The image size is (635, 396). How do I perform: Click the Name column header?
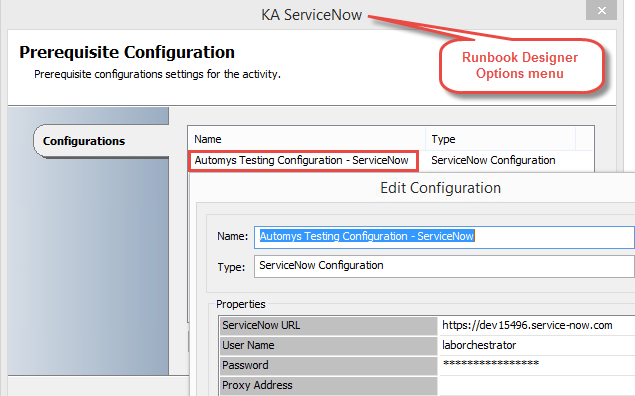tap(307, 139)
